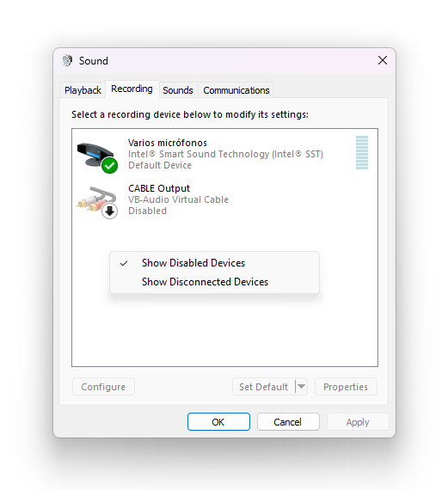Confirm with the OK button
This screenshot has height=490, width=448.
coord(218,422)
